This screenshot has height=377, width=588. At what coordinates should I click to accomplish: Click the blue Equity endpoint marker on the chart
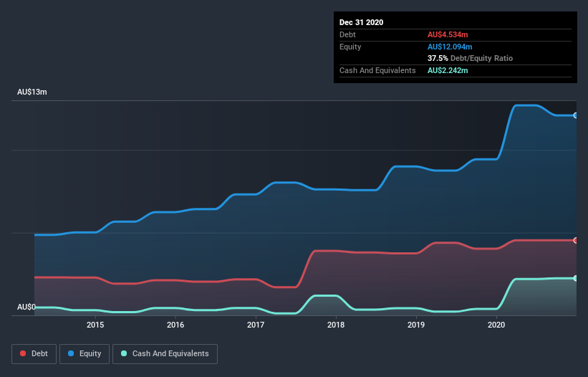tap(576, 115)
